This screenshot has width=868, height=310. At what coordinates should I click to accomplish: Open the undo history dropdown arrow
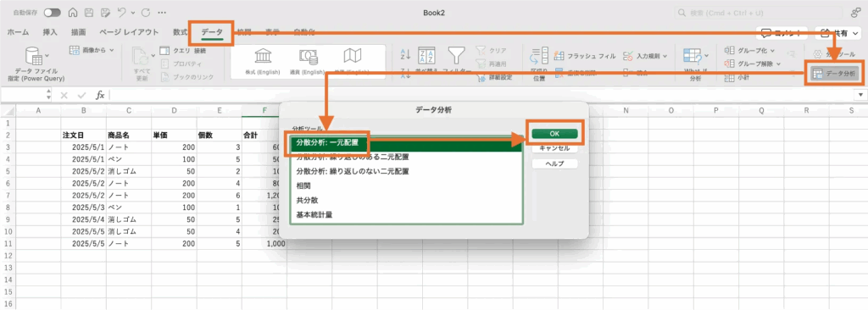pyautogui.click(x=132, y=12)
